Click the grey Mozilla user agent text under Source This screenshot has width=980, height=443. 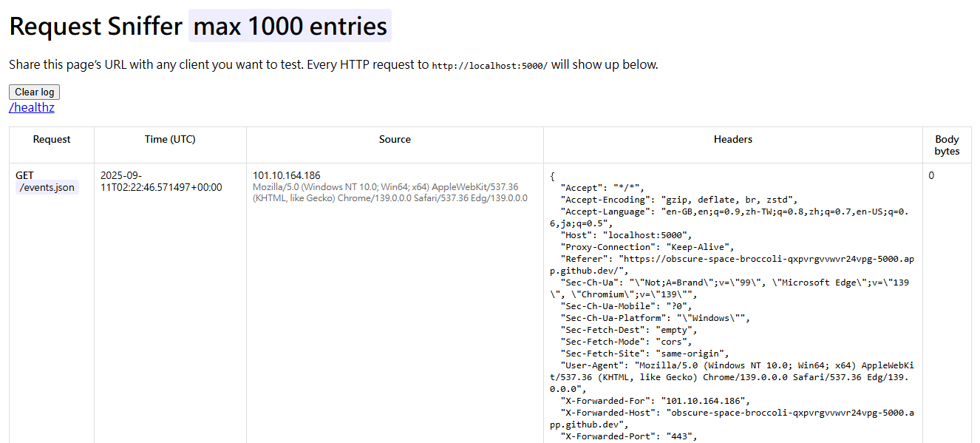[389, 192]
